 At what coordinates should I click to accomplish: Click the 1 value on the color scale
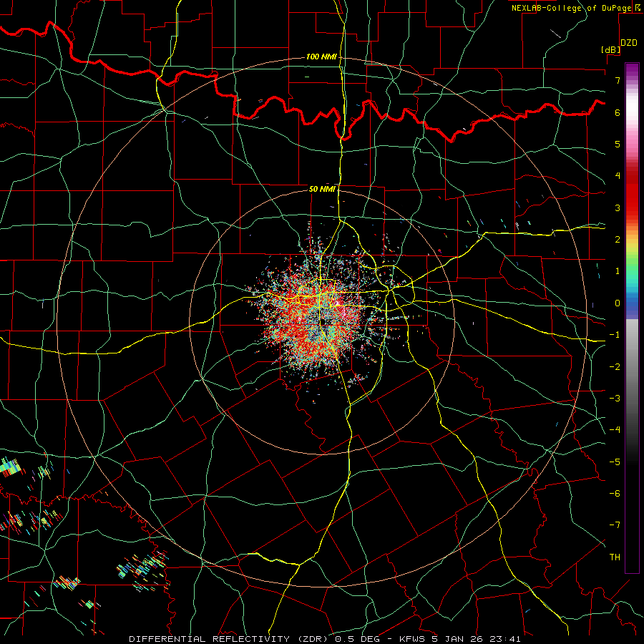[x=618, y=271]
